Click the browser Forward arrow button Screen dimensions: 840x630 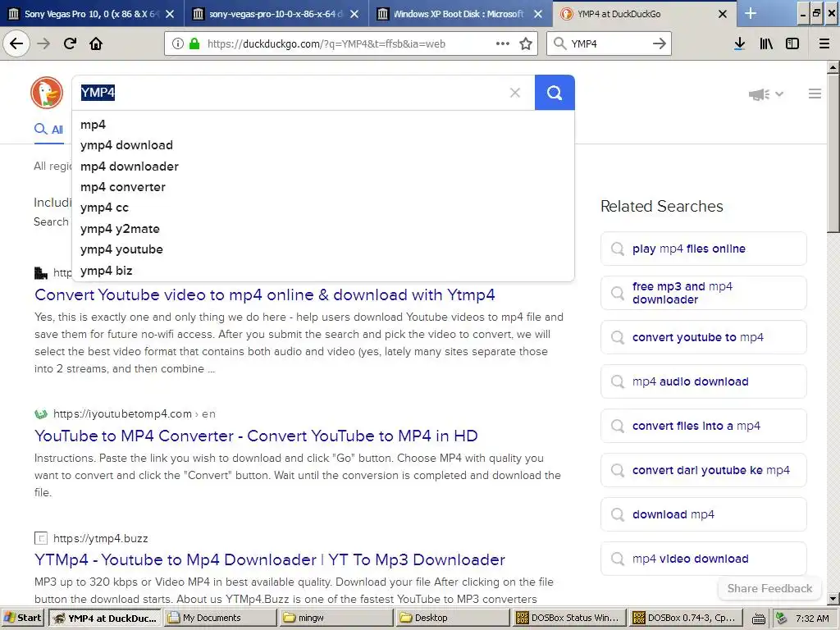click(x=43, y=43)
